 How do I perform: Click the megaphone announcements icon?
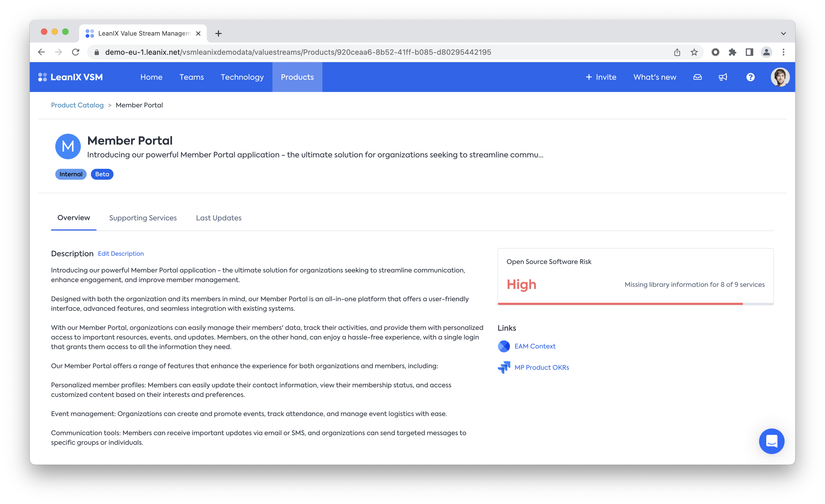[723, 77]
